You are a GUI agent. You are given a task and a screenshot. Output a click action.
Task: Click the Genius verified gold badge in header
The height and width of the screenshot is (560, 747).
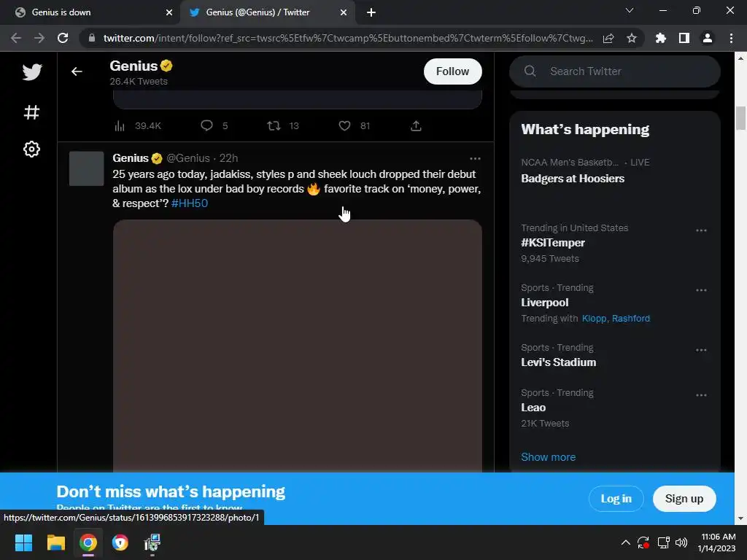coord(166,66)
